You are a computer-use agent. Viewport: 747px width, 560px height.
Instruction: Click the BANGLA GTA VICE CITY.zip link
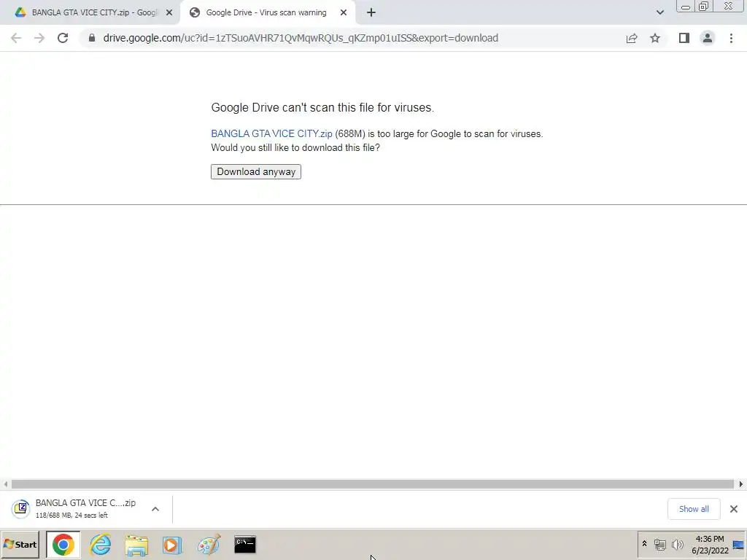click(271, 134)
